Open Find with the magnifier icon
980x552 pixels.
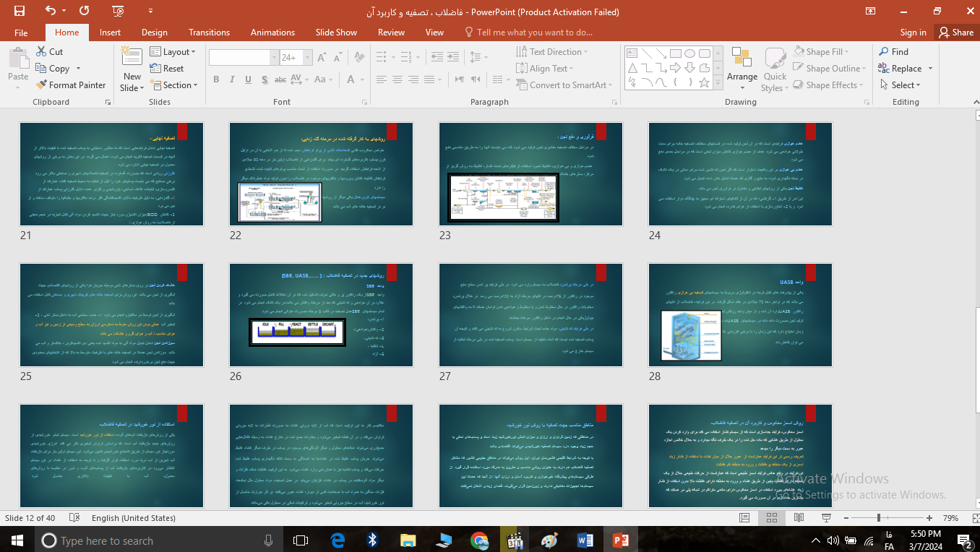[x=884, y=52]
